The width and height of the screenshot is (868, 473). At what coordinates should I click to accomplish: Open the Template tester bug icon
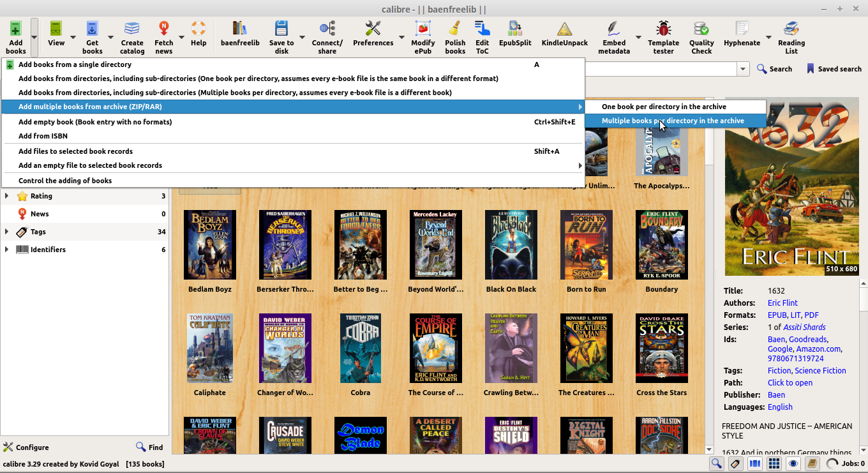(664, 29)
